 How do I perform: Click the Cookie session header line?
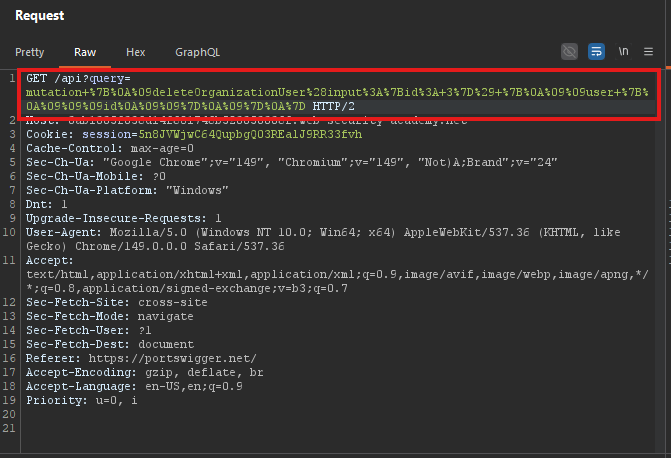194,134
